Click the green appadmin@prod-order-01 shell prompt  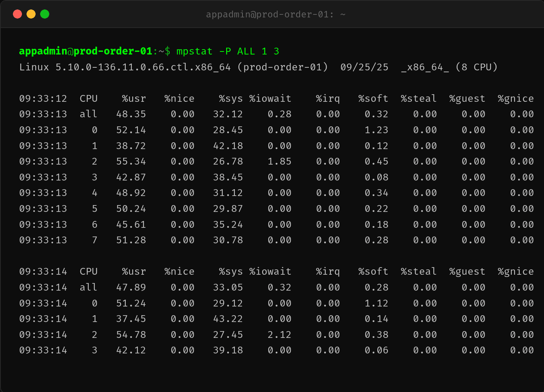pyautogui.click(x=86, y=51)
